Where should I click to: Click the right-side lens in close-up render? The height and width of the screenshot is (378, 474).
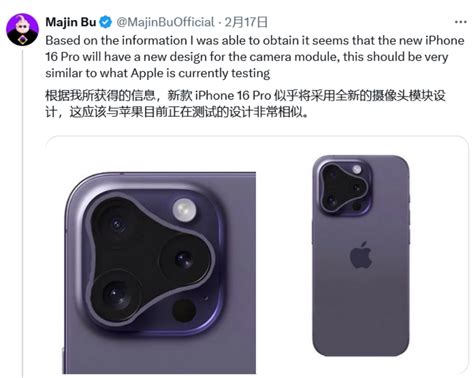[184, 258]
